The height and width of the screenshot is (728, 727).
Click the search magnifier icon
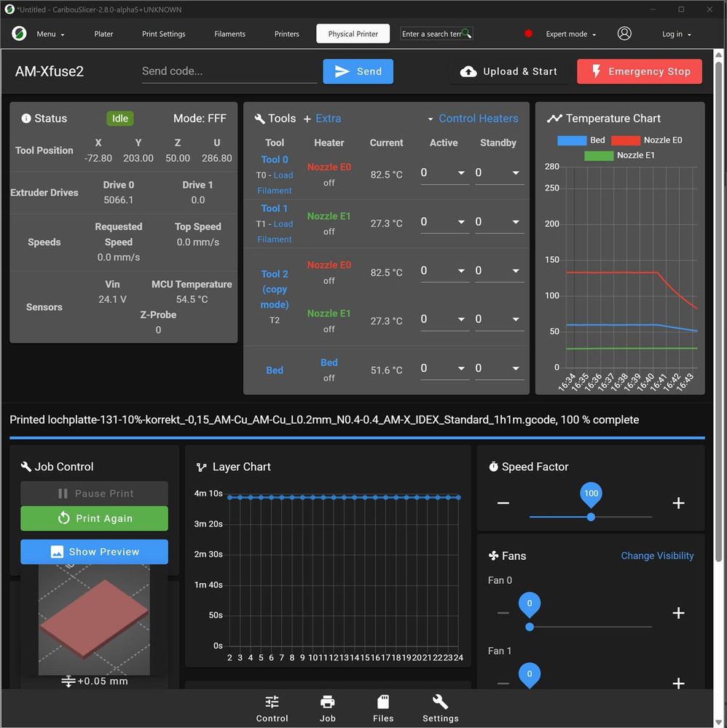(466, 33)
